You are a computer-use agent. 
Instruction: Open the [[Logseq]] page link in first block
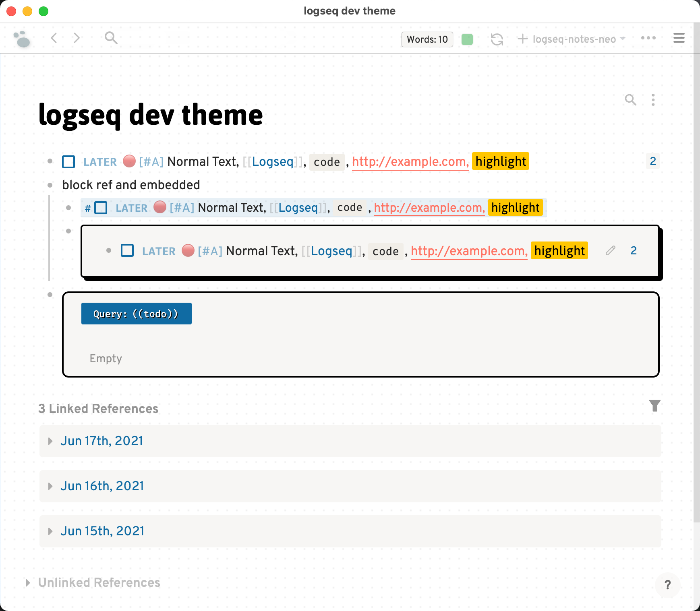coord(273,162)
